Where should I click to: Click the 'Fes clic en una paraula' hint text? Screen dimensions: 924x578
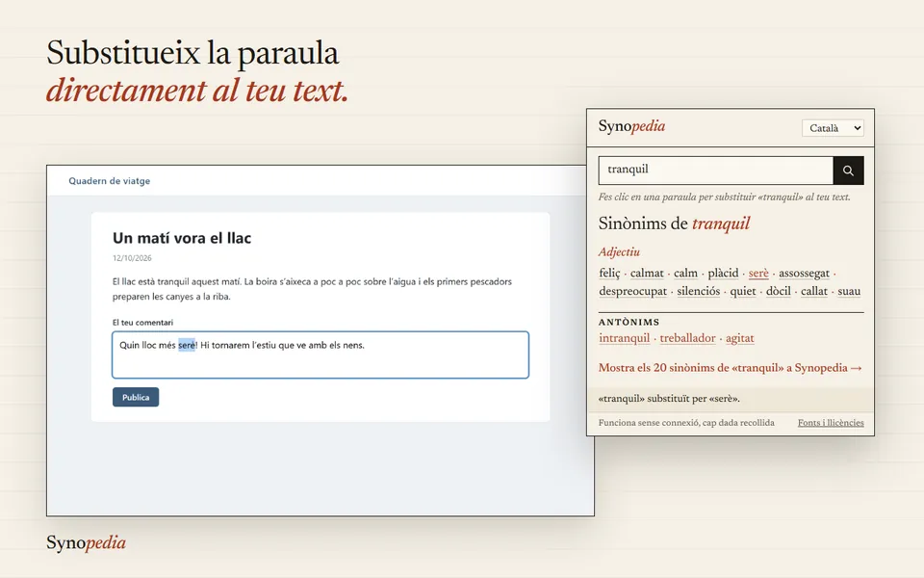click(724, 197)
